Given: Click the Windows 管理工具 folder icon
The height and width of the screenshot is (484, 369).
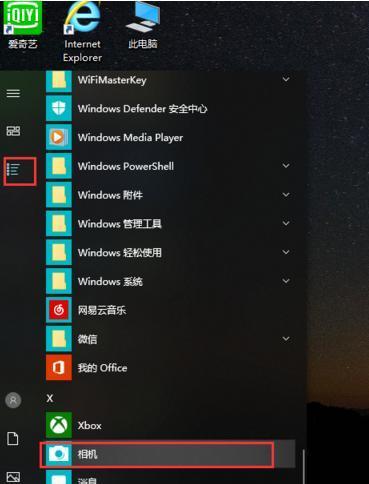Looking at the screenshot, I should (59, 223).
